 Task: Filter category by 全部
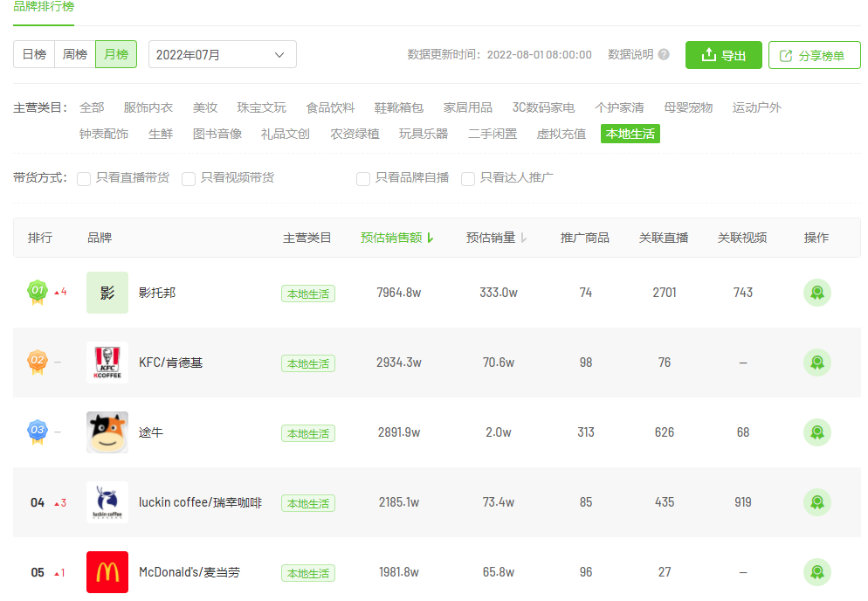[92, 107]
